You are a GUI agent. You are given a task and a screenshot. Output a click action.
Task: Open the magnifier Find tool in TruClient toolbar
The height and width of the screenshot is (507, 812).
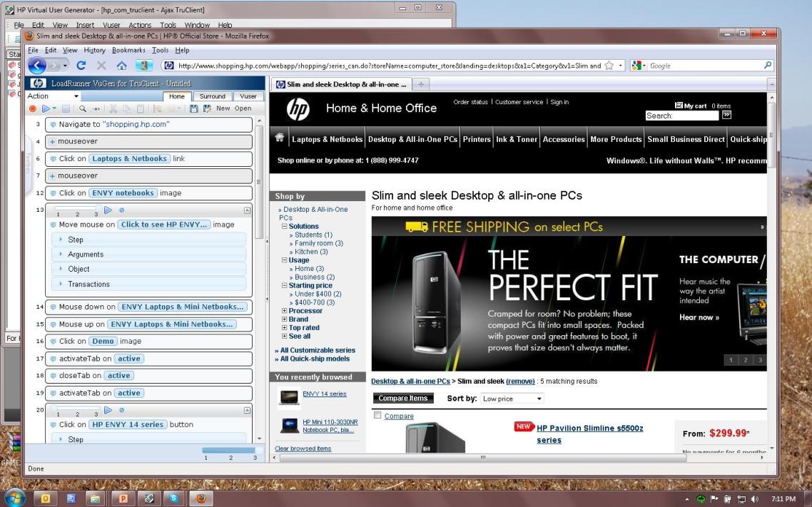82,108
